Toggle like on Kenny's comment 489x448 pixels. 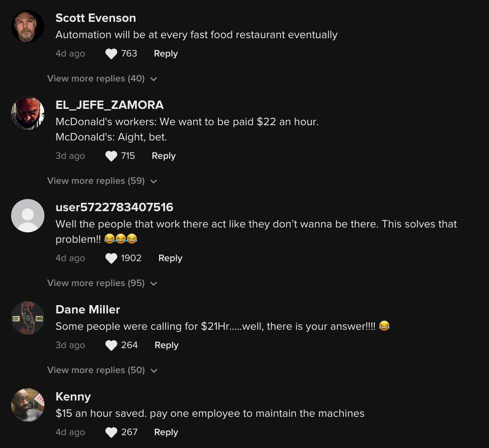111,432
